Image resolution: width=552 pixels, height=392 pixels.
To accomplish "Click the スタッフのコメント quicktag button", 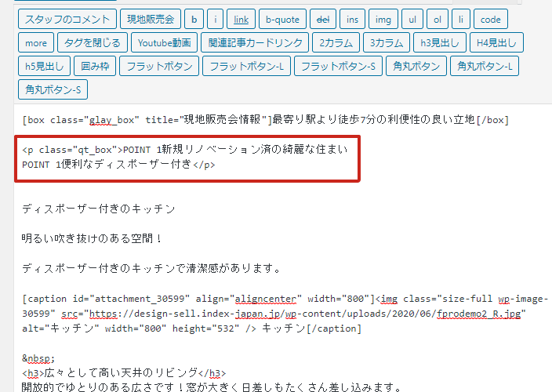I will pos(68,19).
